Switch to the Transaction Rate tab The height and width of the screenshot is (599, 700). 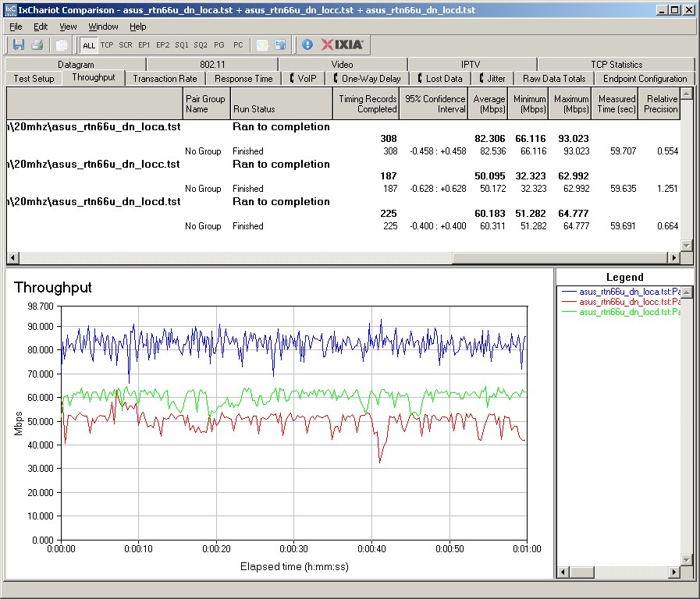(x=165, y=79)
